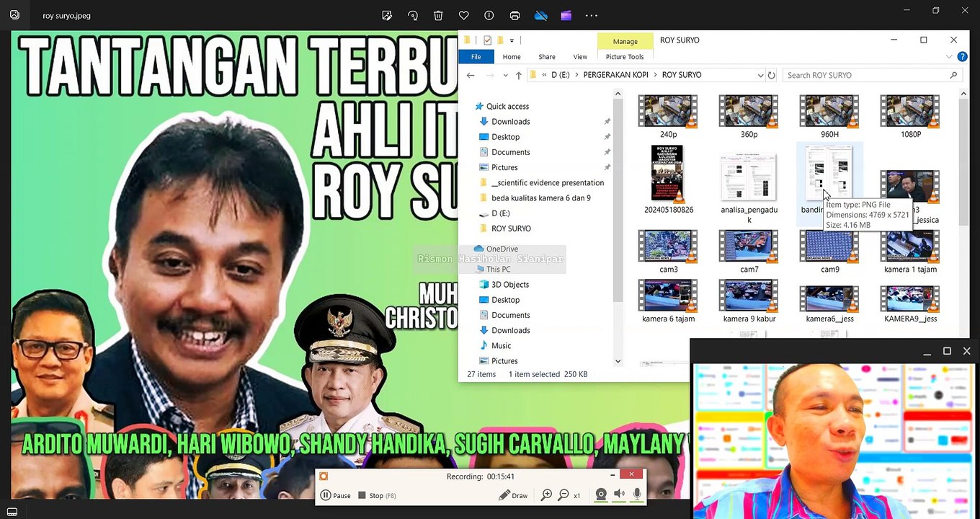Click D (E:) in the address breadcrumb
The height and width of the screenshot is (519, 980).
(x=561, y=75)
